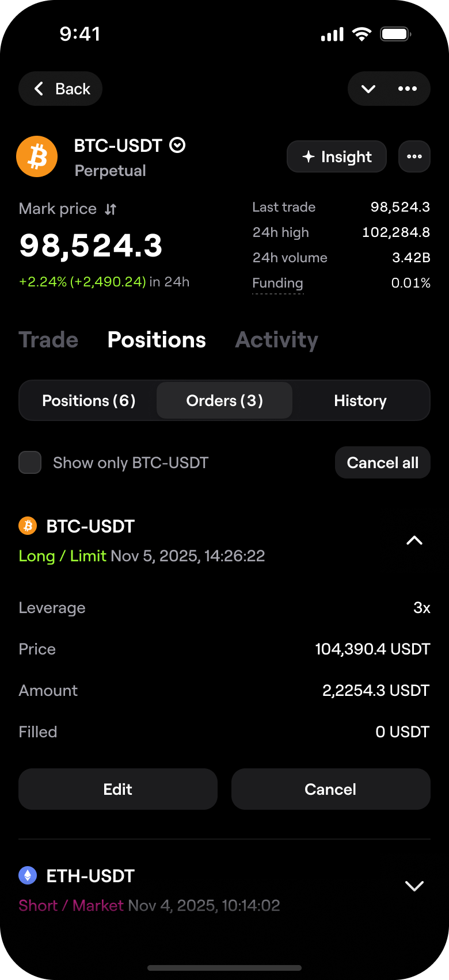
Task: Select the History segment
Action: (x=360, y=401)
